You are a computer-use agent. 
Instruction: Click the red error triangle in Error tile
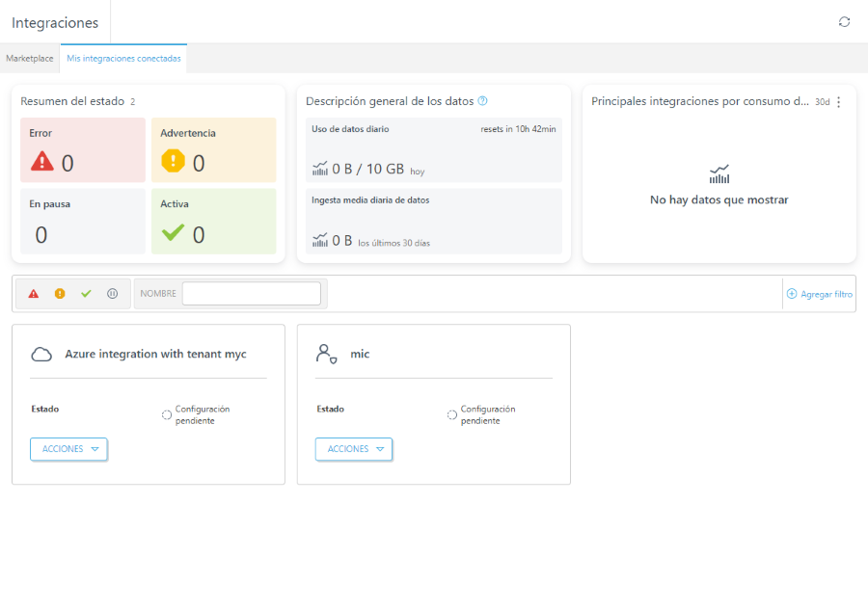(x=42, y=162)
